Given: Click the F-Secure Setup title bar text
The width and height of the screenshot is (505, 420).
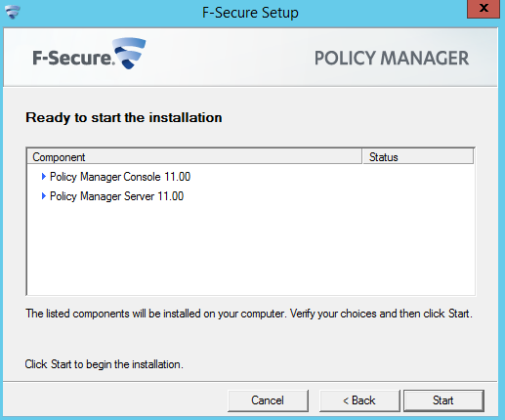Looking at the screenshot, I should coord(250,13).
